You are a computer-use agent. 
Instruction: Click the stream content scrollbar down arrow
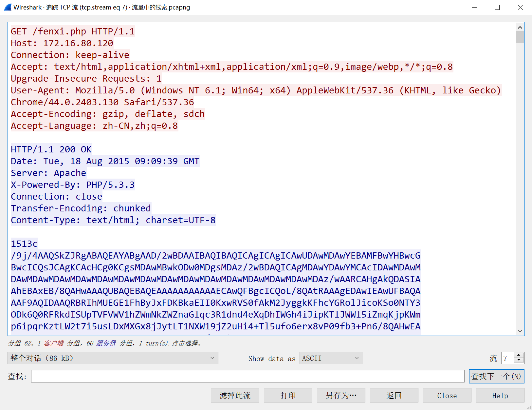point(520,331)
